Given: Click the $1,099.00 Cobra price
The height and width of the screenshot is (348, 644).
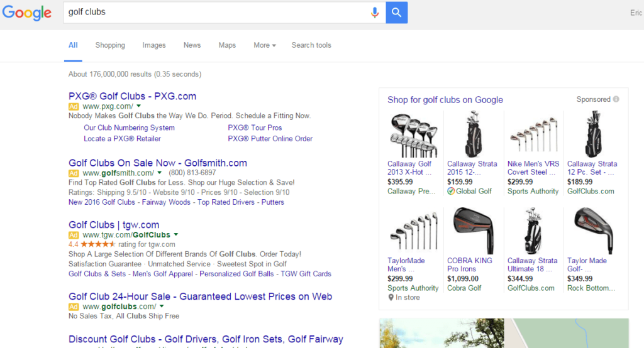Looking at the screenshot, I should click(463, 279).
